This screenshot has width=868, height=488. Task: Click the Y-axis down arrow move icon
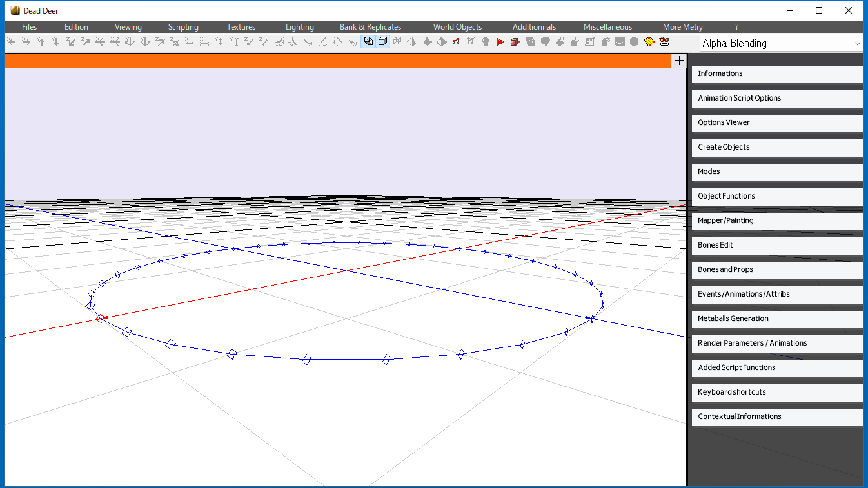55,42
